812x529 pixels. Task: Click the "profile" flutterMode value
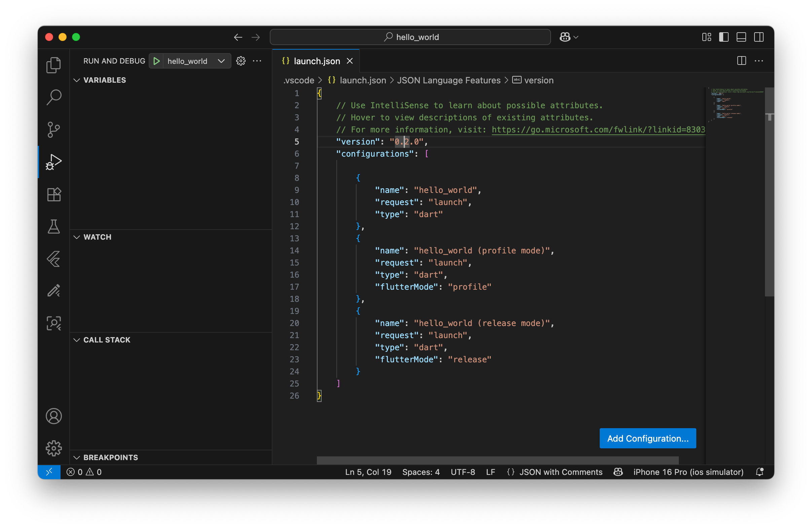(470, 287)
